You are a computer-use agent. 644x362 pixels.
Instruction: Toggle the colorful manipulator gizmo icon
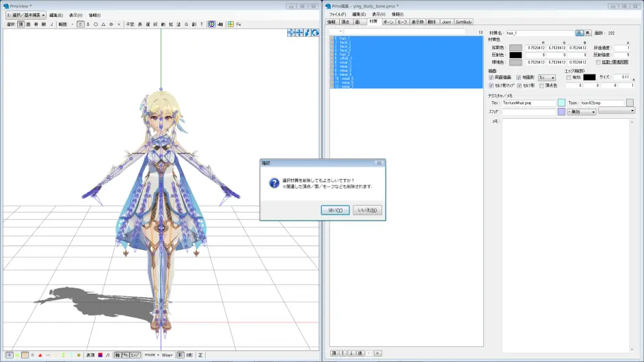211,24
